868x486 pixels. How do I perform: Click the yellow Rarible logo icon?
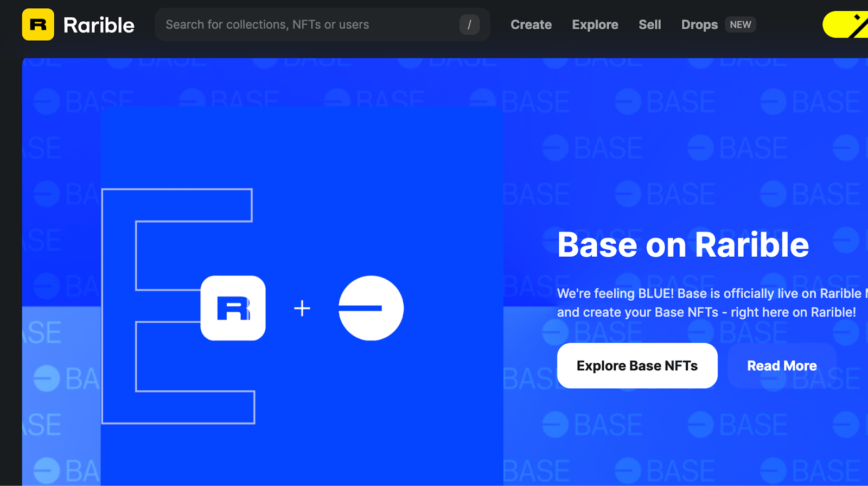38,24
